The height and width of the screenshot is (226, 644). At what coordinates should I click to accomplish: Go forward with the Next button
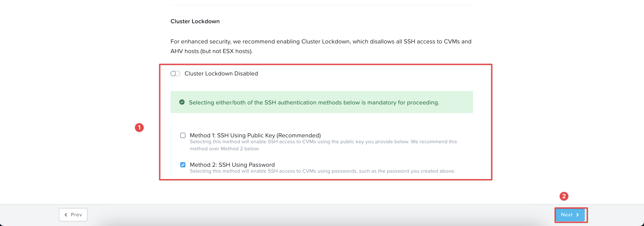pos(570,215)
